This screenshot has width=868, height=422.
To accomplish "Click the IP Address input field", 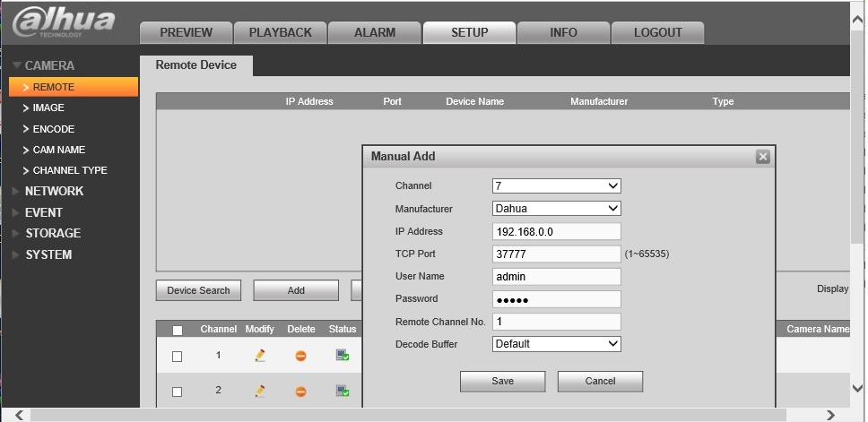I will click(x=556, y=232).
